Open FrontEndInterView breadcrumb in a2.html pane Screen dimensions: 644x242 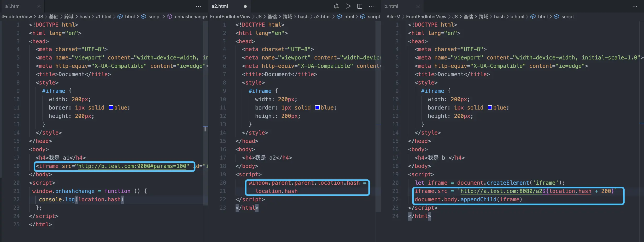(230, 16)
